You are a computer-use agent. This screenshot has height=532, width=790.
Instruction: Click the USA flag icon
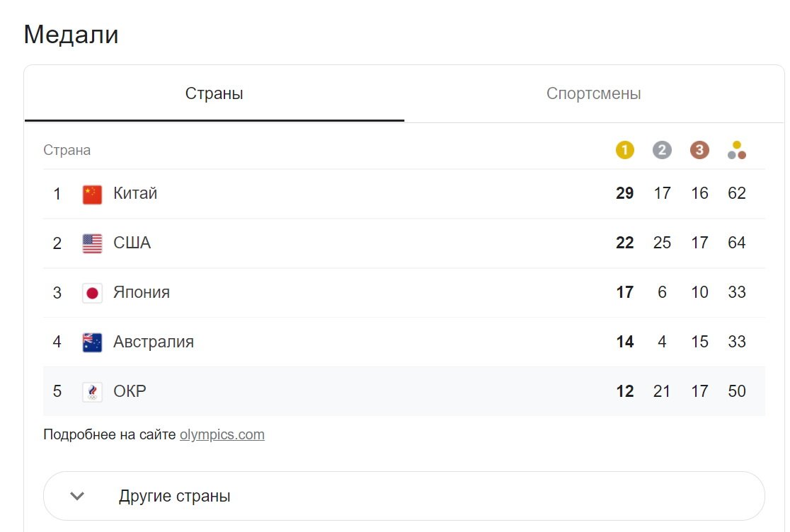click(x=92, y=243)
